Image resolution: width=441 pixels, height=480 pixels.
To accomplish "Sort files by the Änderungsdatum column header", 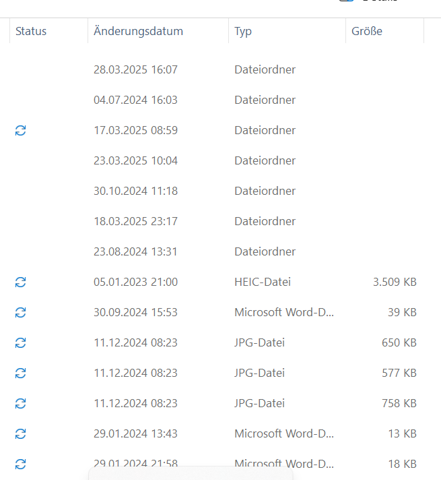I will (x=158, y=31).
